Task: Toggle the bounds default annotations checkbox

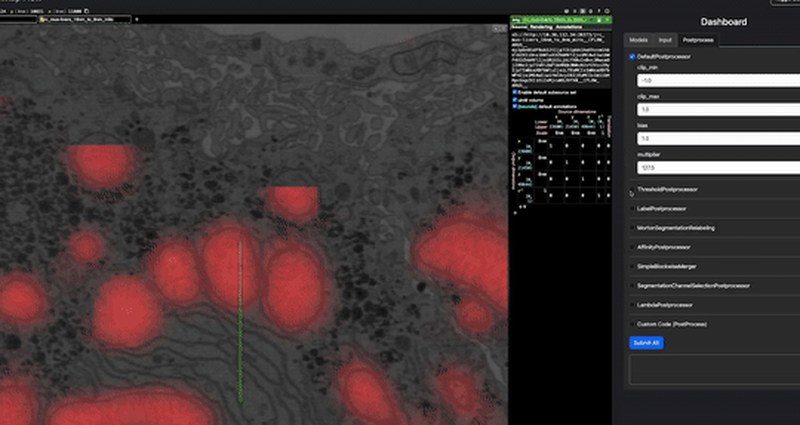Action: 515,107
